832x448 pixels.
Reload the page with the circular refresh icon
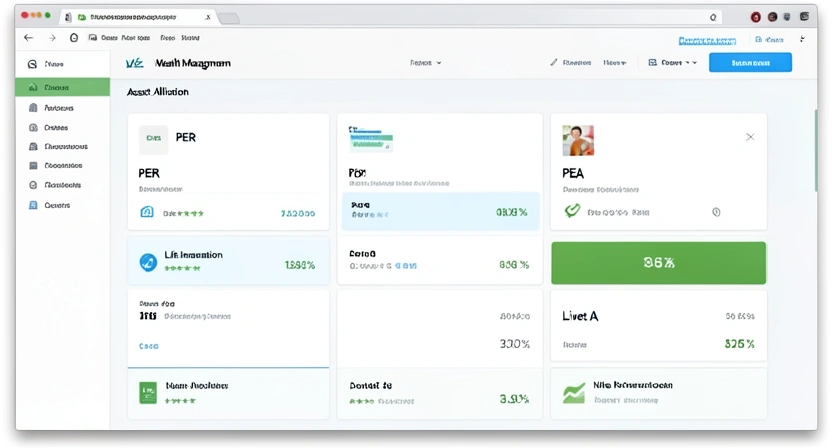74,38
